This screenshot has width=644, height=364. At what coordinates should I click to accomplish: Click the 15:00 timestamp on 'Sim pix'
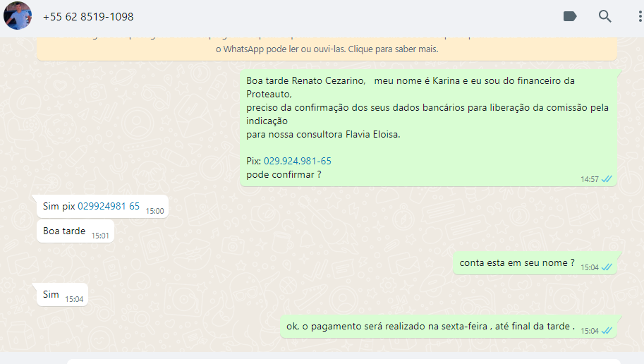click(154, 210)
